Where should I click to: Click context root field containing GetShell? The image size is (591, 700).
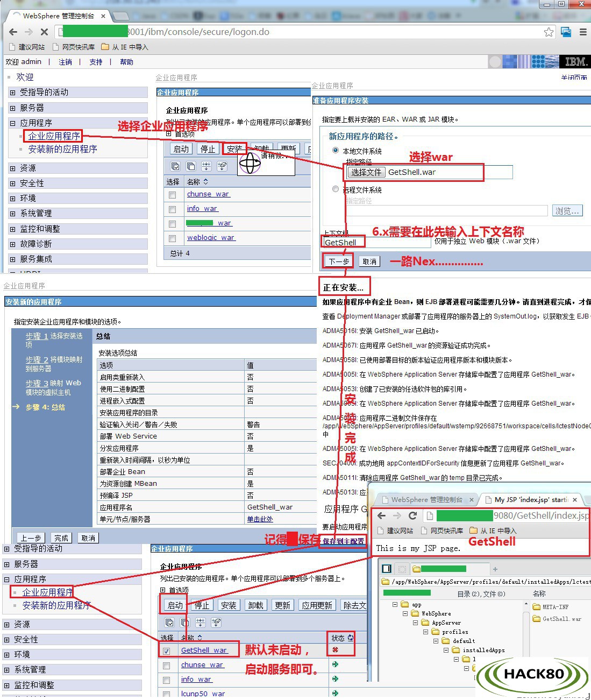pos(376,243)
